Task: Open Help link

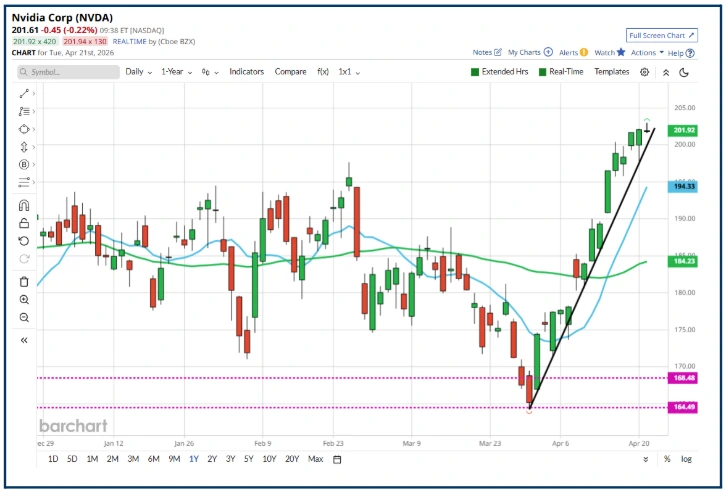Action: click(681, 53)
